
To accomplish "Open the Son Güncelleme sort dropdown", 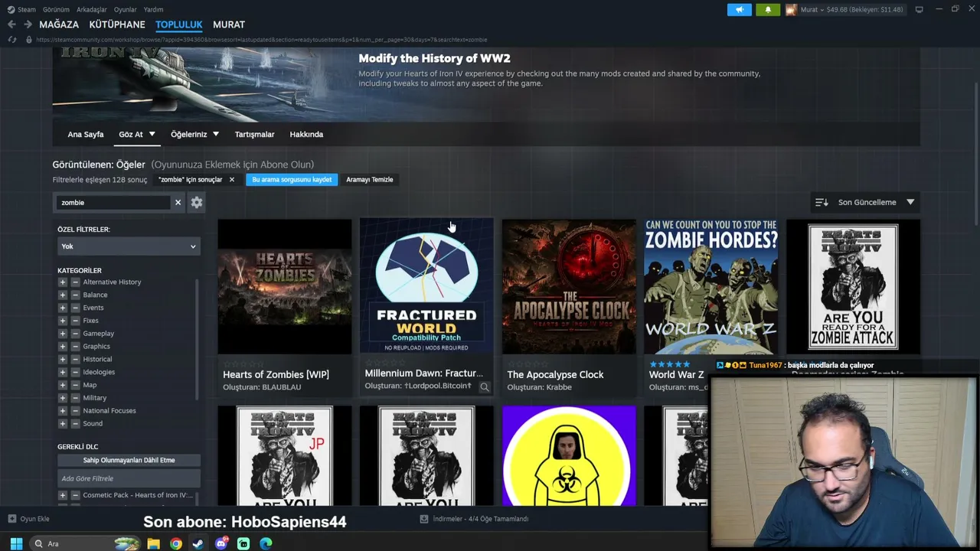I will tap(866, 202).
